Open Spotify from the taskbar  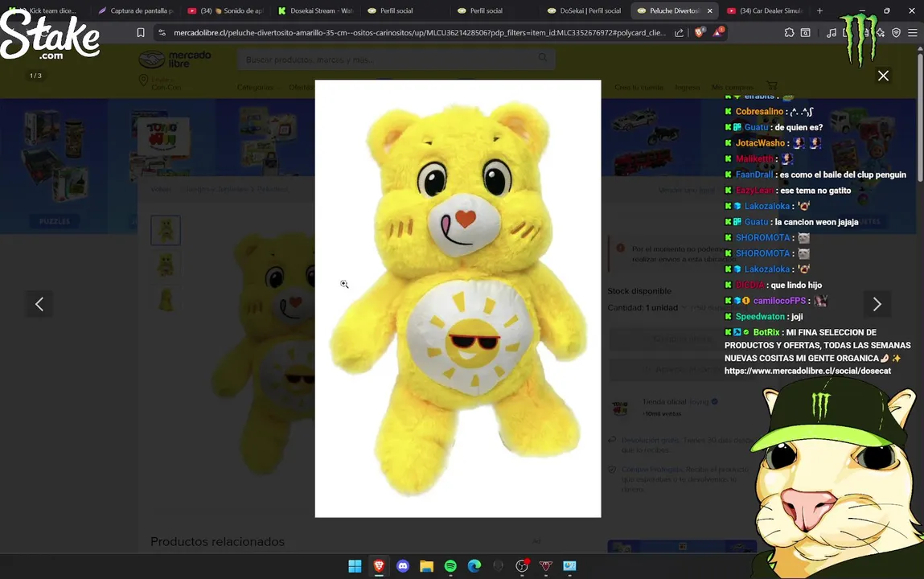450,566
